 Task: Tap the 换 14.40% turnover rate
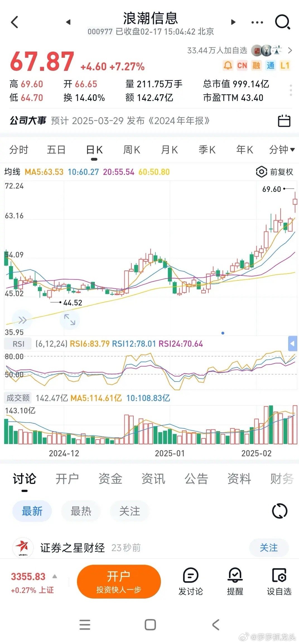(84, 98)
